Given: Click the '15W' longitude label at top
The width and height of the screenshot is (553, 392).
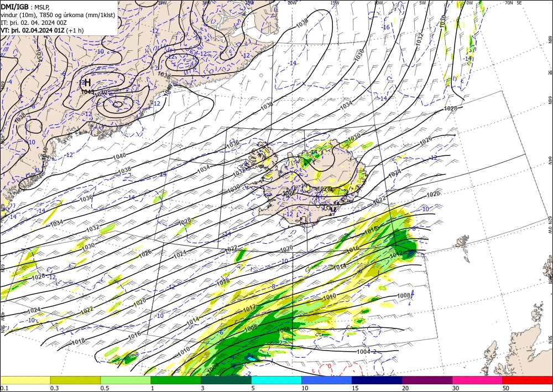Looking at the screenshot, I should pyautogui.click(x=335, y=3).
